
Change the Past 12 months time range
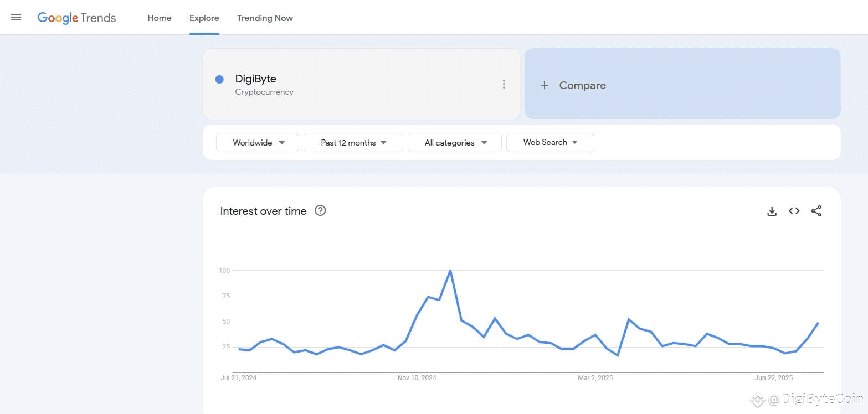tap(353, 142)
